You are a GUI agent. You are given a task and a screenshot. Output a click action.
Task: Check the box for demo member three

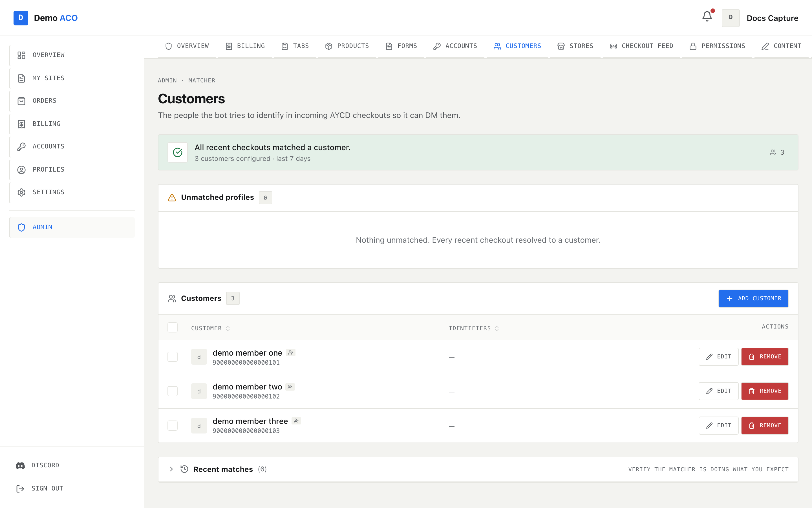coord(173,425)
